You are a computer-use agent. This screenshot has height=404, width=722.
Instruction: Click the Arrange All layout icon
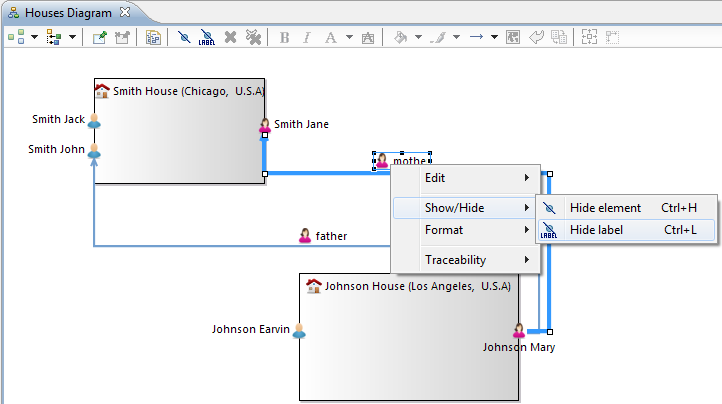pos(55,37)
